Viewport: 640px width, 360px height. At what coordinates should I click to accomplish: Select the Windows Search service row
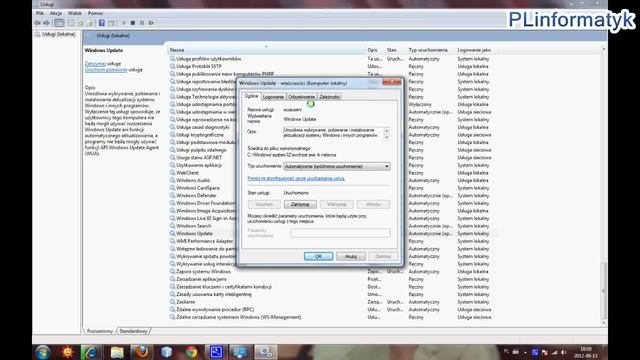(333, 226)
